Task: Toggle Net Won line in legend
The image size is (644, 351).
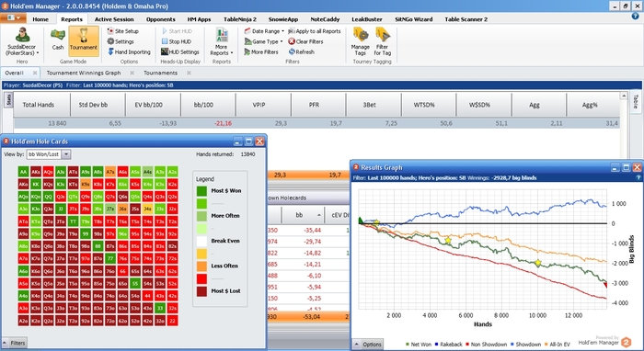Action: coord(419,345)
